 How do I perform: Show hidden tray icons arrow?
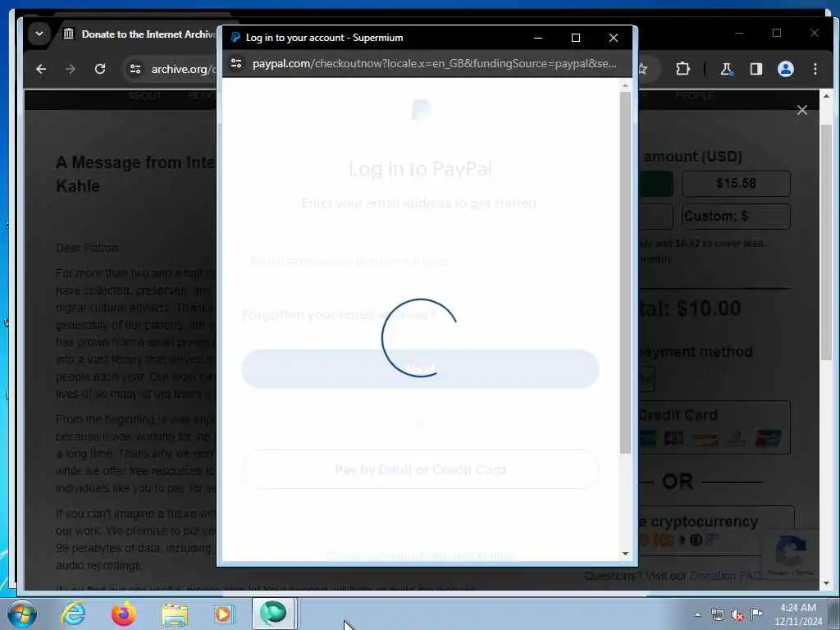(697, 615)
